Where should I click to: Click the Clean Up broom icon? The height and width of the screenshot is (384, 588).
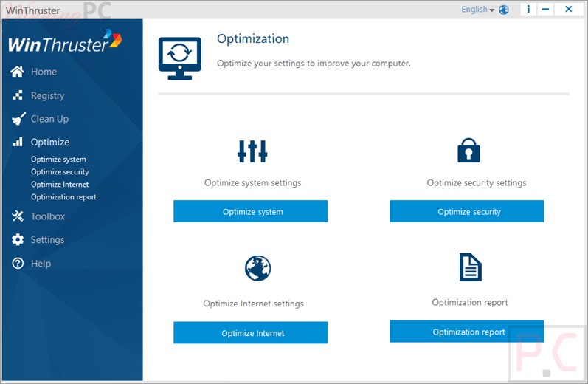click(x=18, y=119)
